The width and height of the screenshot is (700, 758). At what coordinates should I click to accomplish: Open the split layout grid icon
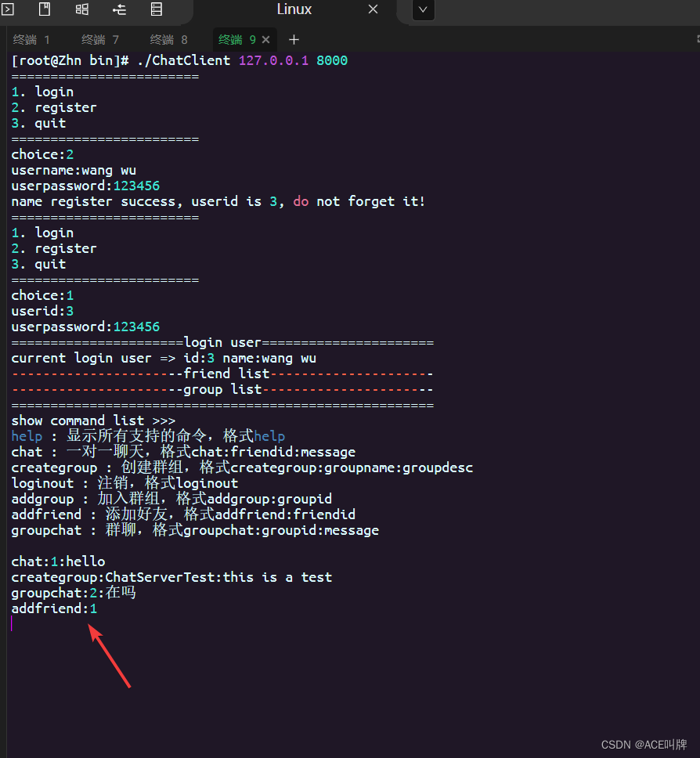tap(82, 9)
